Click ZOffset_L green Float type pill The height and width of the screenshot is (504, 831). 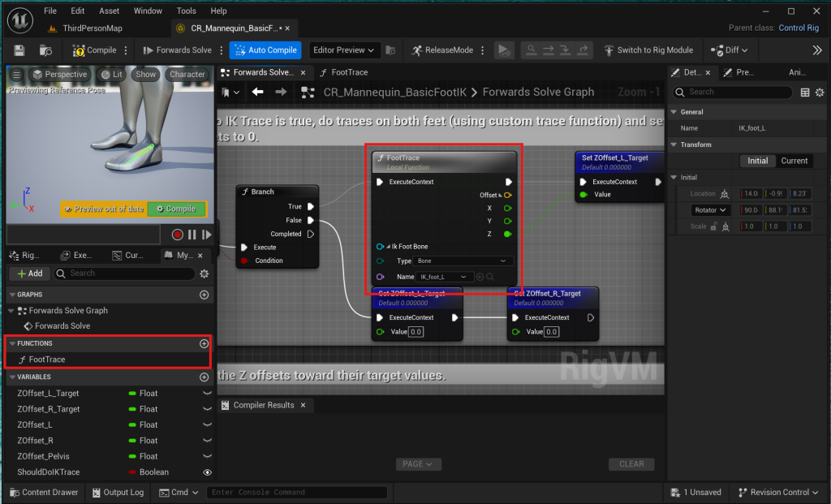(x=132, y=425)
